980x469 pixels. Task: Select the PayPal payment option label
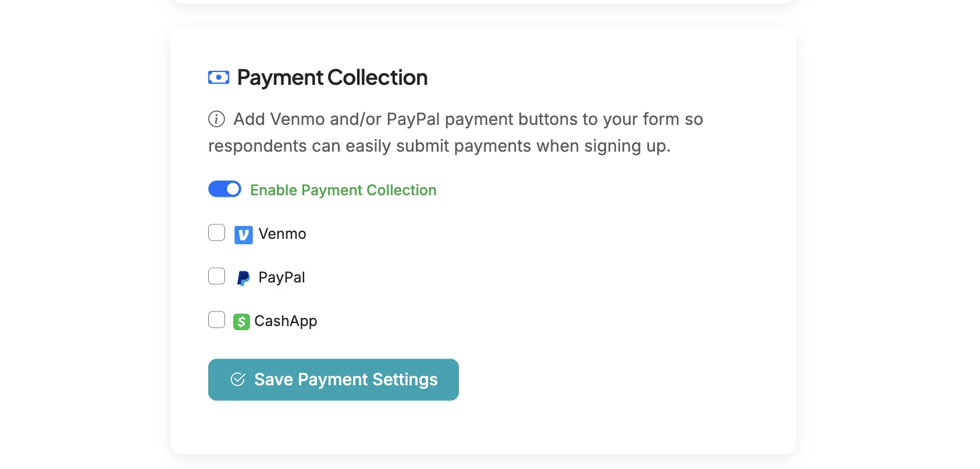(x=281, y=277)
